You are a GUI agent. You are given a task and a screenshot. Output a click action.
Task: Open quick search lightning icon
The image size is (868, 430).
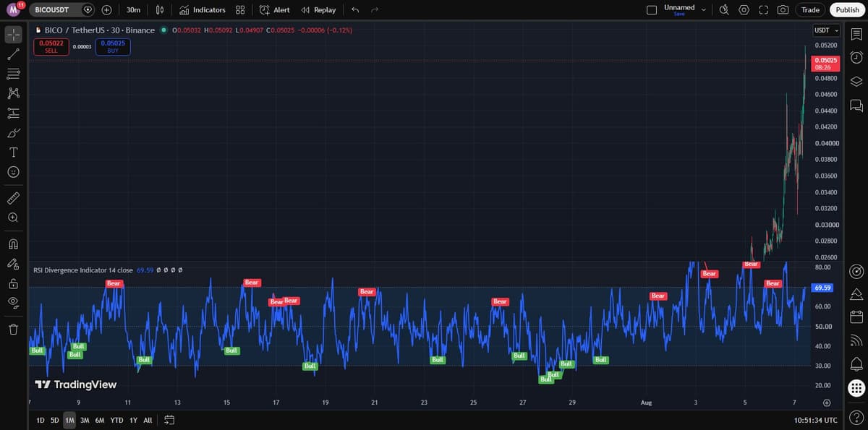point(725,10)
